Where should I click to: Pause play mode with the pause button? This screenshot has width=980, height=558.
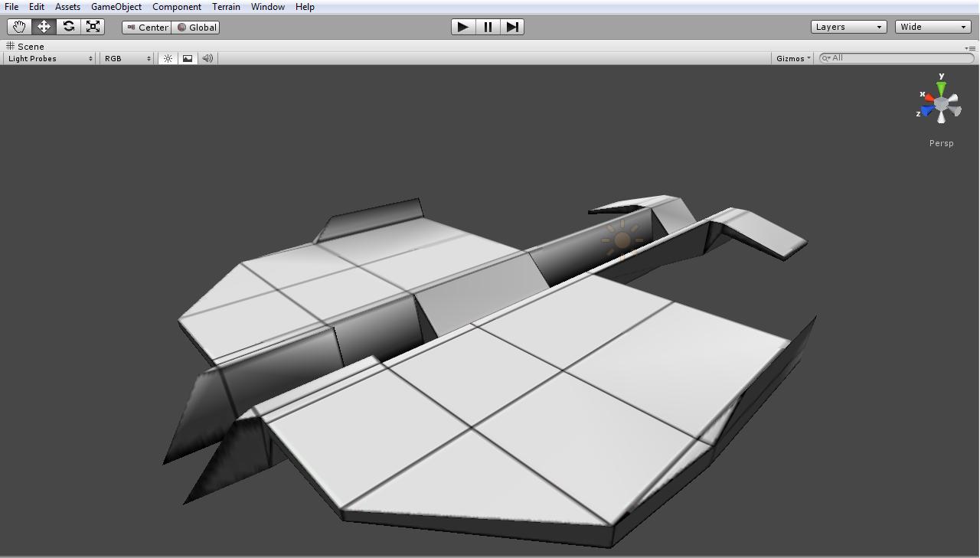tap(488, 26)
